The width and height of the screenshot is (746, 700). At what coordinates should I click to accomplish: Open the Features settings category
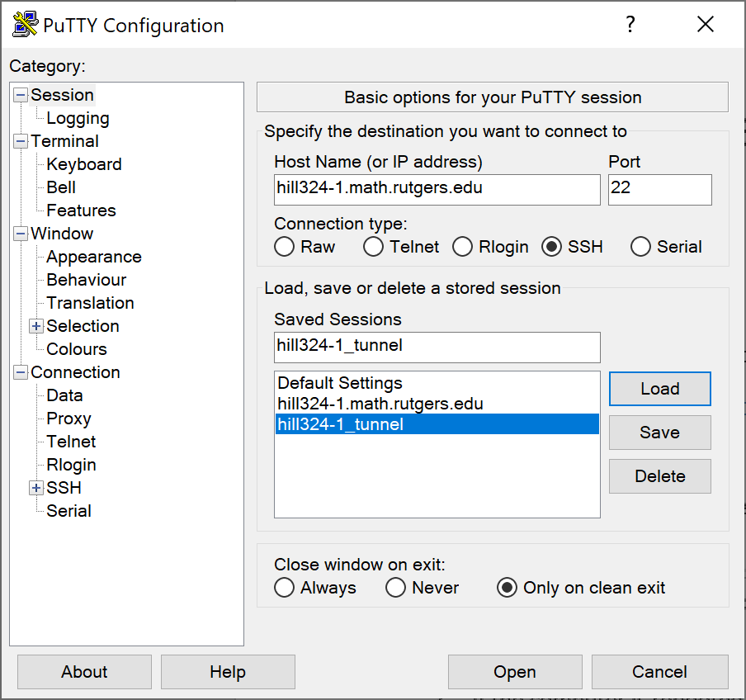pyautogui.click(x=82, y=210)
